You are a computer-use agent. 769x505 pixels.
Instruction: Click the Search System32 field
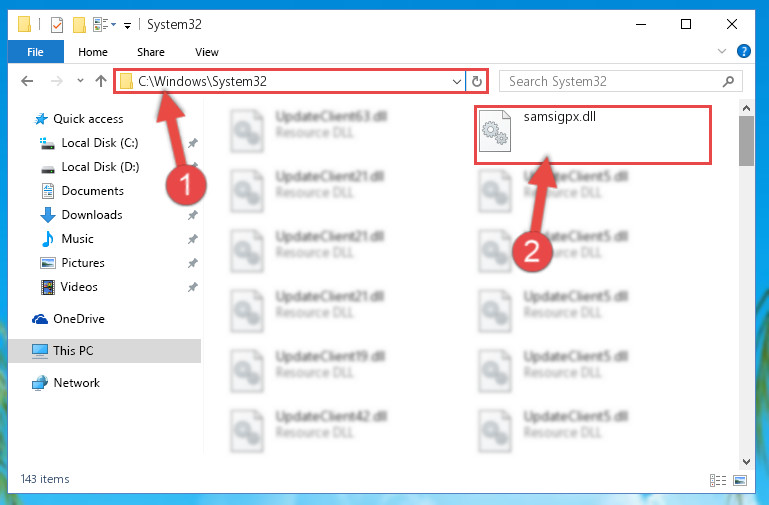[x=615, y=81]
